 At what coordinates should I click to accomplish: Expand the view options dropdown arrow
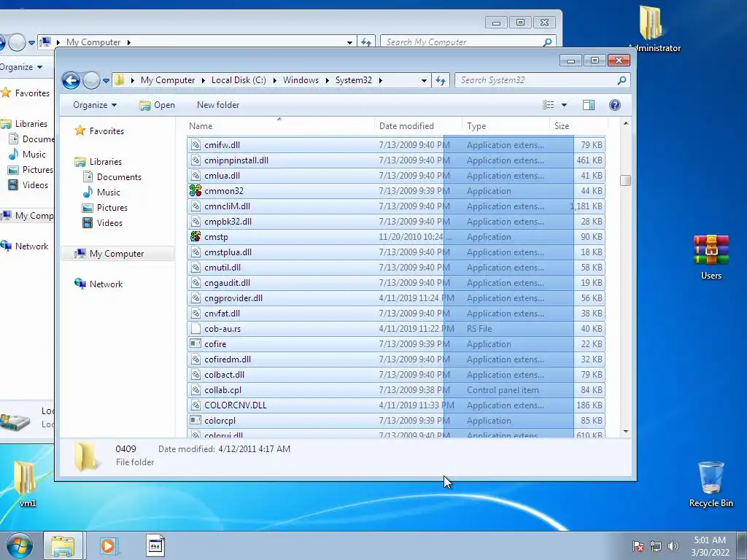[x=564, y=105]
